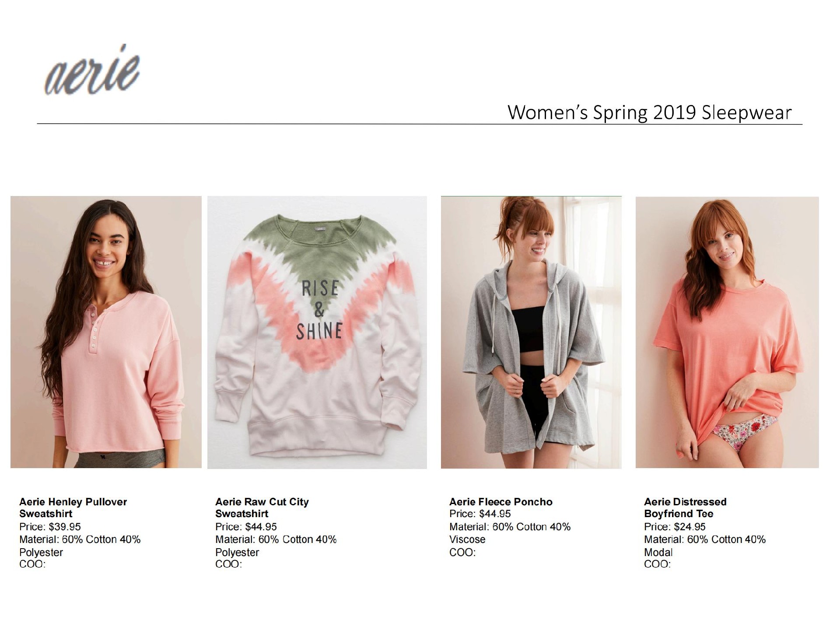Select the Rise & Shine tie-dye sweatshirt image

coord(317,332)
